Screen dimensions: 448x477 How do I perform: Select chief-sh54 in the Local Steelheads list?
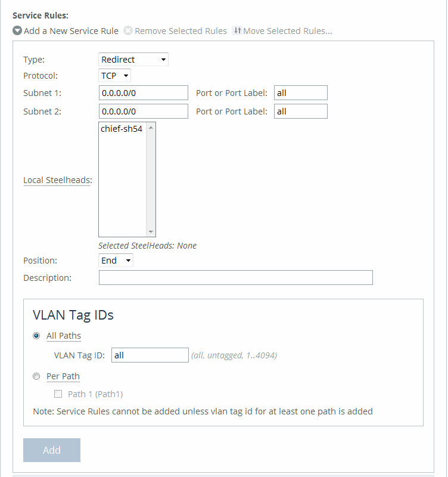[122, 129]
